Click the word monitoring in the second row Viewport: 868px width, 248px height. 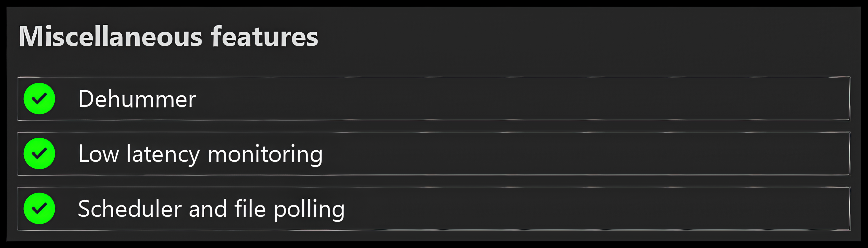pos(265,154)
